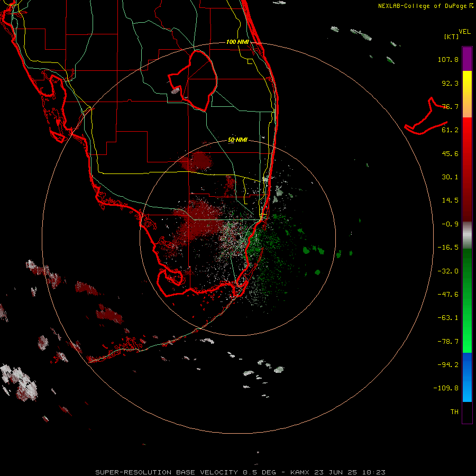Click the -32.0 velocity scale value
476x476 pixels.
[x=448, y=271]
